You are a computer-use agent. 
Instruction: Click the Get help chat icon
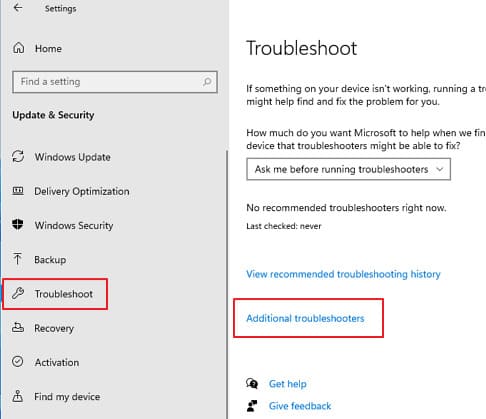(252, 384)
